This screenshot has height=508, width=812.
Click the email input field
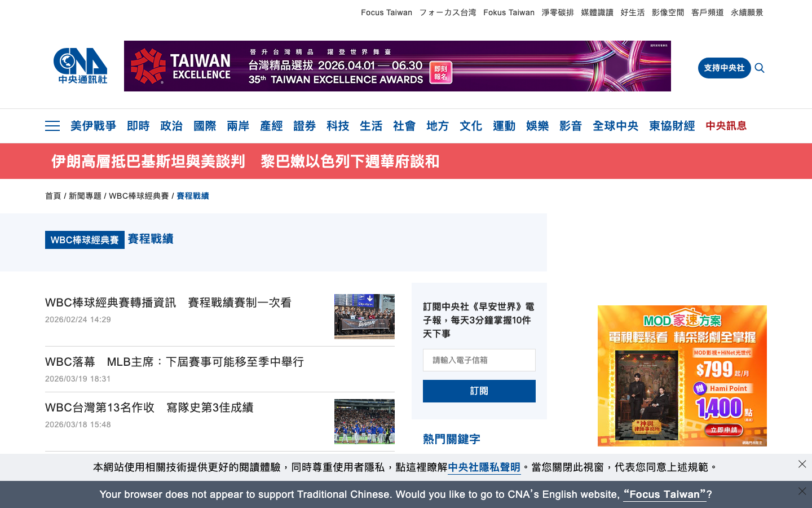click(x=479, y=360)
